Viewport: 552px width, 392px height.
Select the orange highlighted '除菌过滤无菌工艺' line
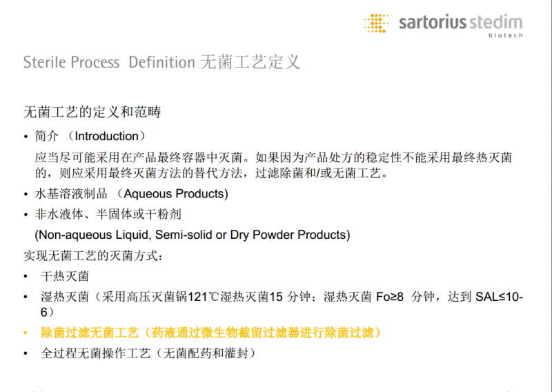[x=211, y=333]
